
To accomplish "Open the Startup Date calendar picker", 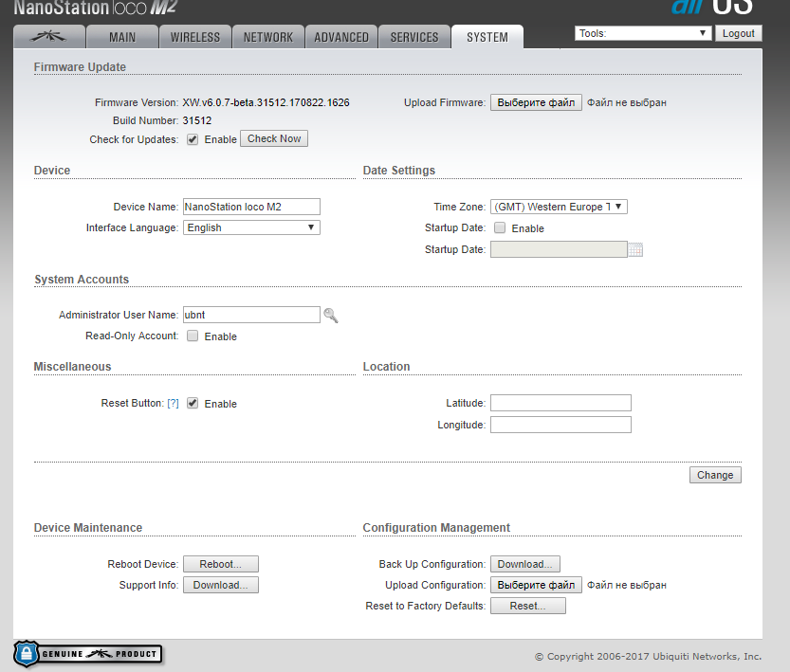I will [635, 249].
